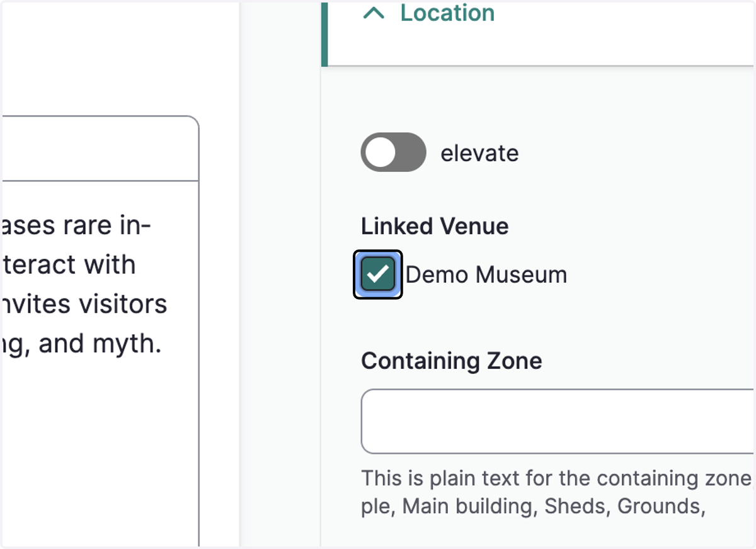Click the elevate label text

coord(479,153)
